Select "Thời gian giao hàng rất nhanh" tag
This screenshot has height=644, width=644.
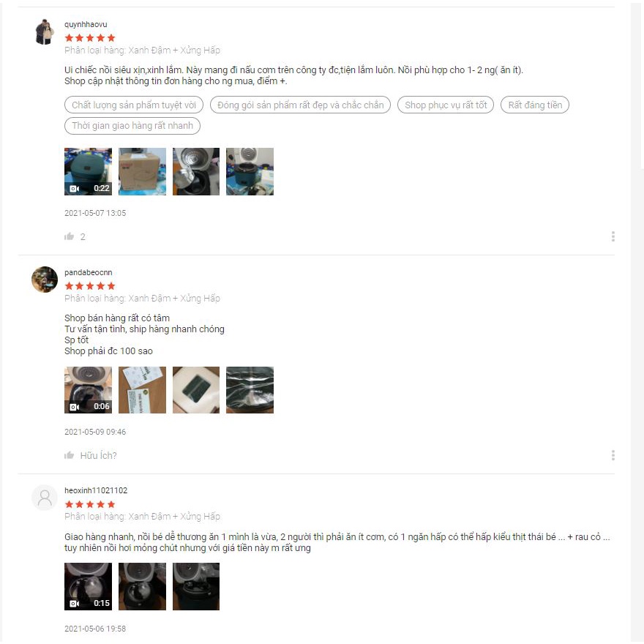(132, 126)
